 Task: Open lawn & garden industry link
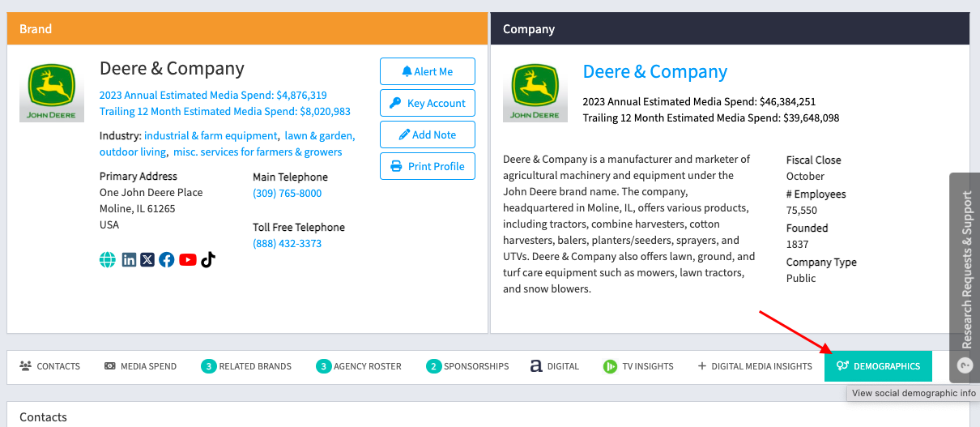pyautogui.click(x=320, y=135)
